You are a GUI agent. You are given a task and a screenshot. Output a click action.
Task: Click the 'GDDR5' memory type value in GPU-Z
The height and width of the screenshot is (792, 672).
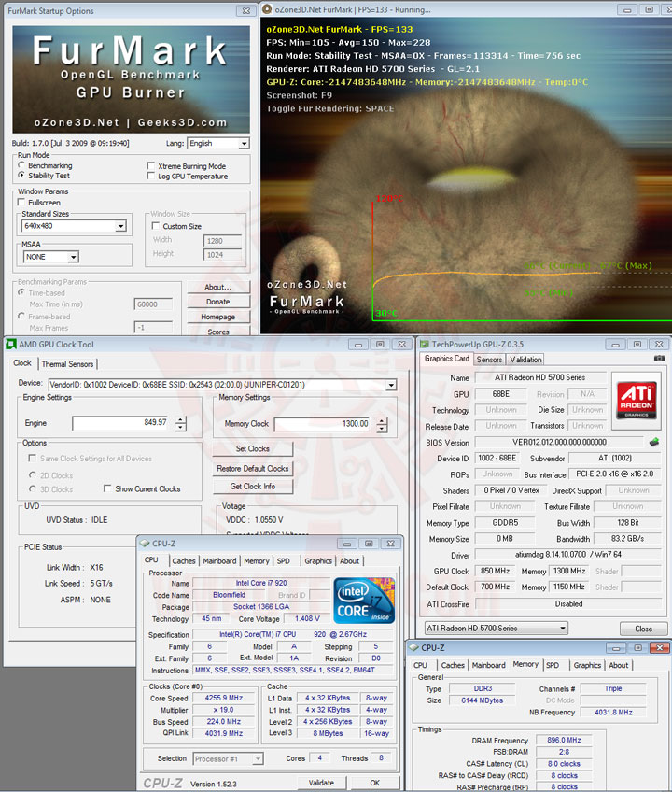pyautogui.click(x=505, y=523)
